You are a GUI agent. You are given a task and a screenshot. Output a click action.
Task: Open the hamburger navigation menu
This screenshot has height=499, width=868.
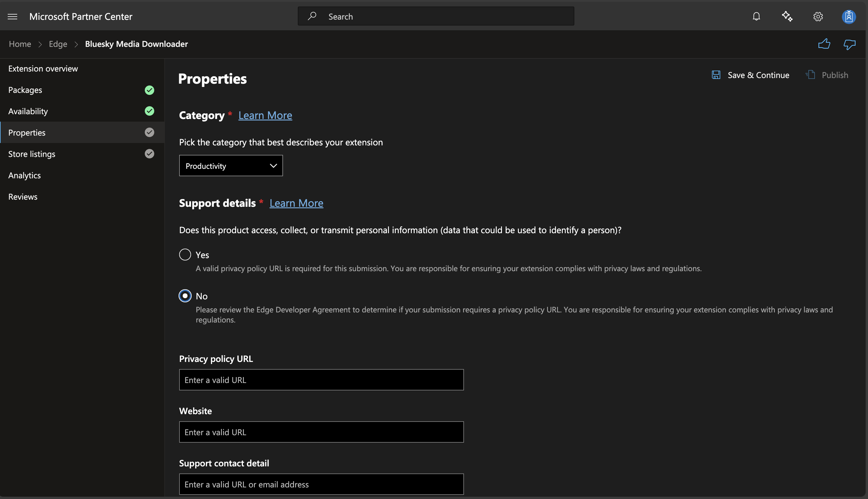[x=12, y=16]
